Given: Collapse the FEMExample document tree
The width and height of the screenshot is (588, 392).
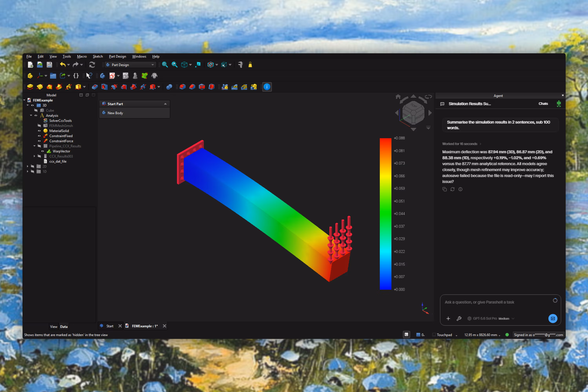Looking at the screenshot, I should click(x=24, y=100).
